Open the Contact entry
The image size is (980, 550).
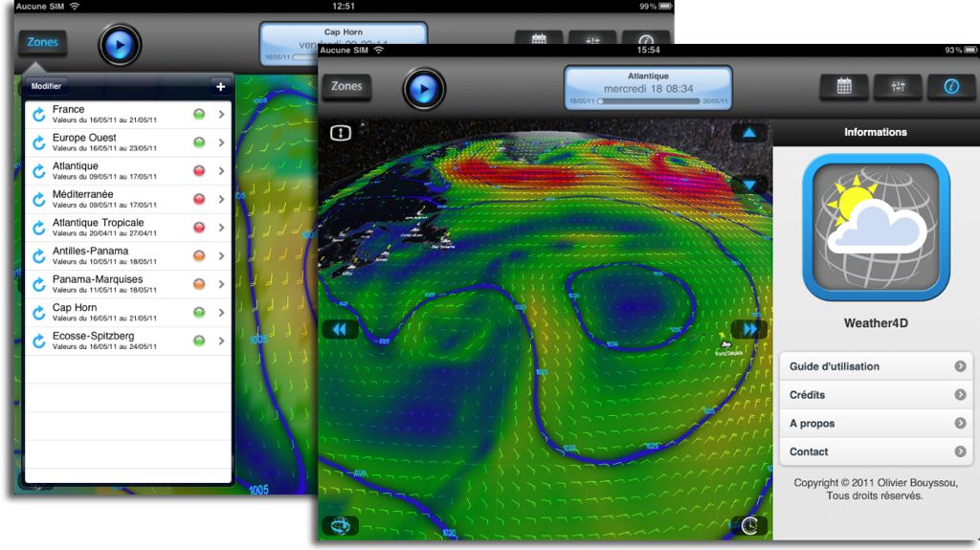click(877, 451)
